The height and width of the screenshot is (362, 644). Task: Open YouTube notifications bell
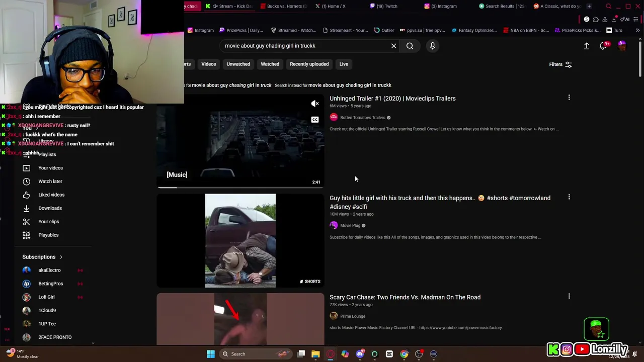pyautogui.click(x=603, y=46)
